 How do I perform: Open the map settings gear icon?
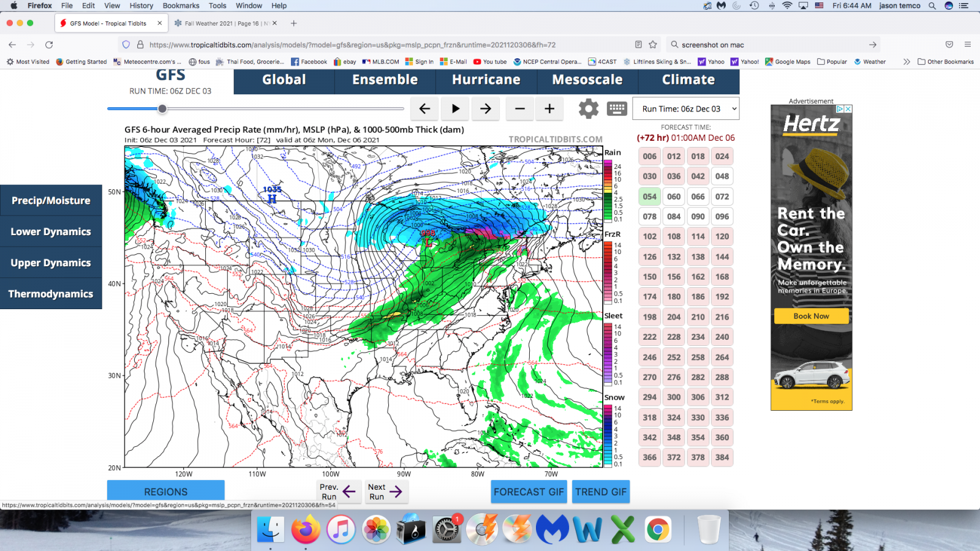click(x=588, y=108)
